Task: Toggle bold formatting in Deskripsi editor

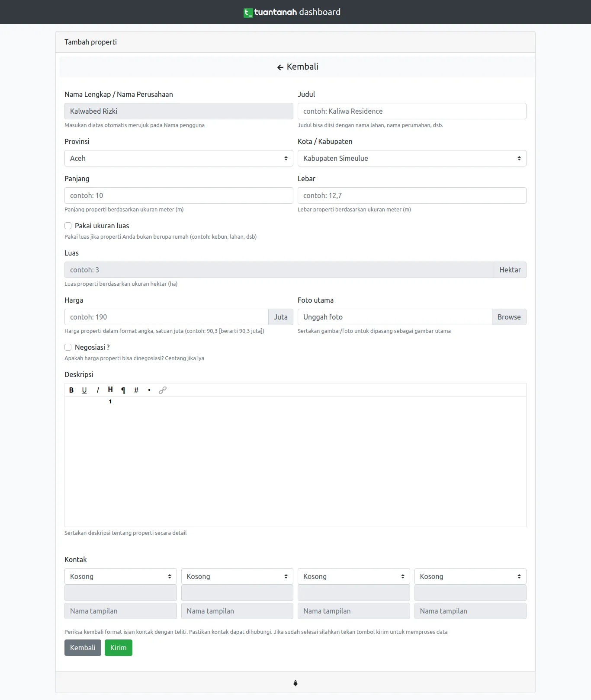Action: tap(71, 390)
